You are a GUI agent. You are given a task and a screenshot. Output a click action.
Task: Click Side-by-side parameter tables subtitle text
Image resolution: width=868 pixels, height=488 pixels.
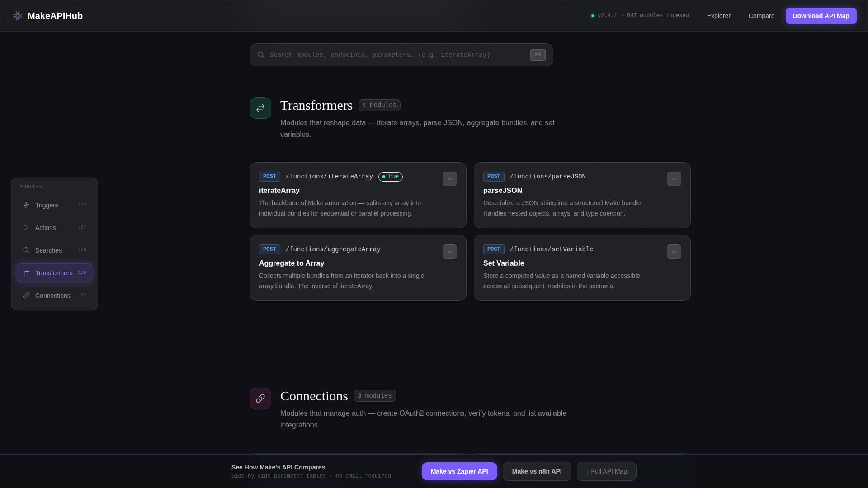[311, 476]
